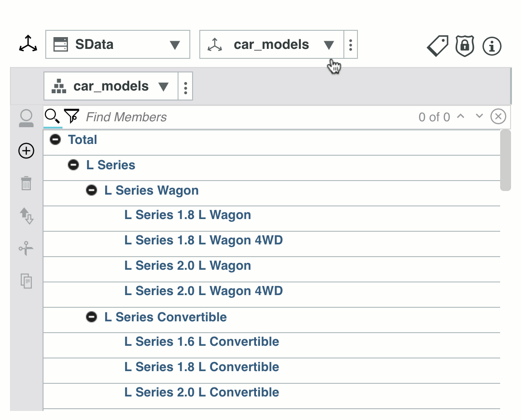This screenshot has height=420, width=521.
Task: Click the add member plus icon
Action: click(x=26, y=151)
